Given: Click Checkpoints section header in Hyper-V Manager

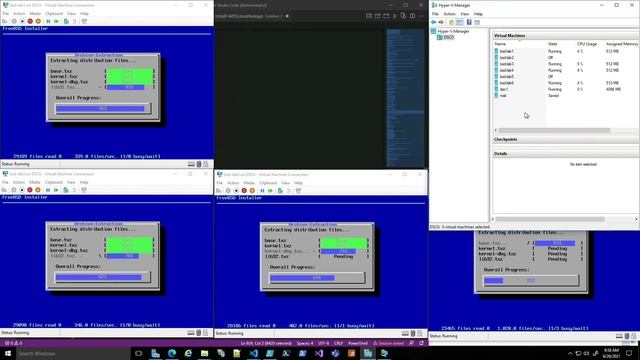Looking at the screenshot, I should tap(566, 139).
